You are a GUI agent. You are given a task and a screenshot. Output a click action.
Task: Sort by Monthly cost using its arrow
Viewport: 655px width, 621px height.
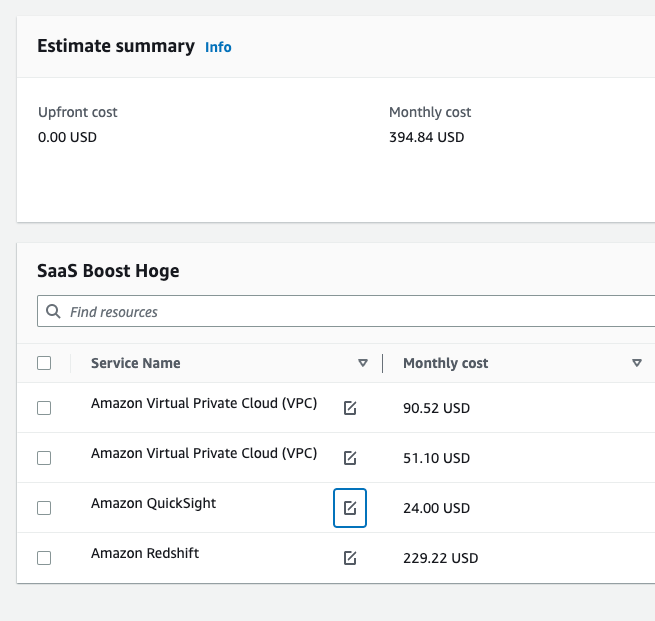pos(637,363)
